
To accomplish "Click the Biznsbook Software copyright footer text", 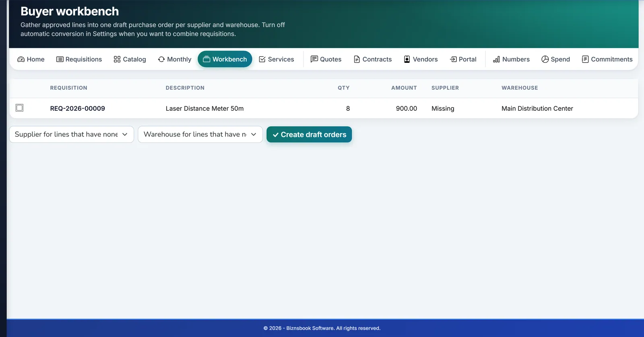I will pyautogui.click(x=322, y=328).
